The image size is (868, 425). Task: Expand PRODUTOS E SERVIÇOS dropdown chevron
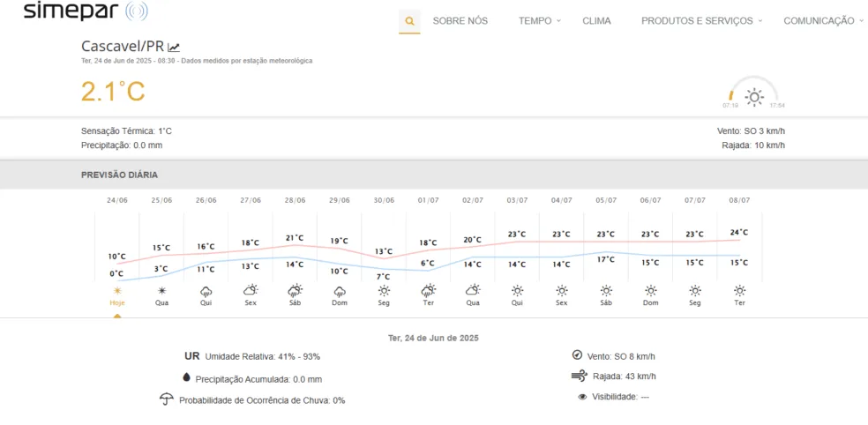[x=760, y=21]
